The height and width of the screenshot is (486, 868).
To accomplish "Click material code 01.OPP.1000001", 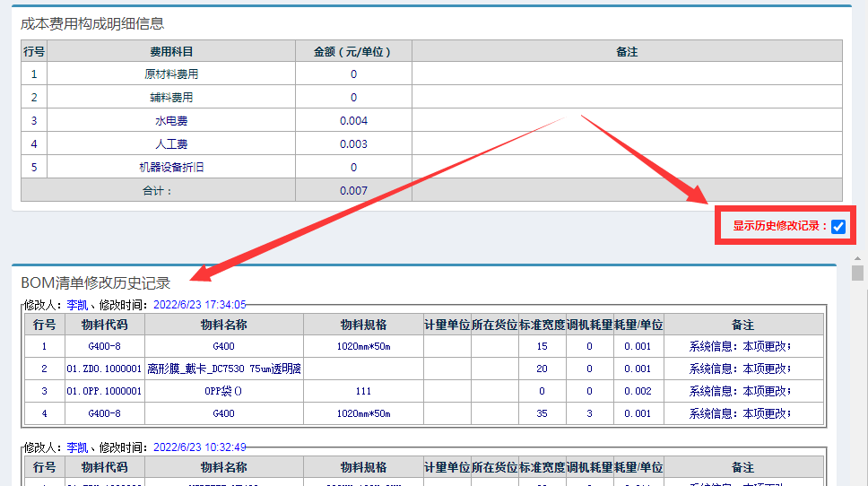I will (104, 391).
